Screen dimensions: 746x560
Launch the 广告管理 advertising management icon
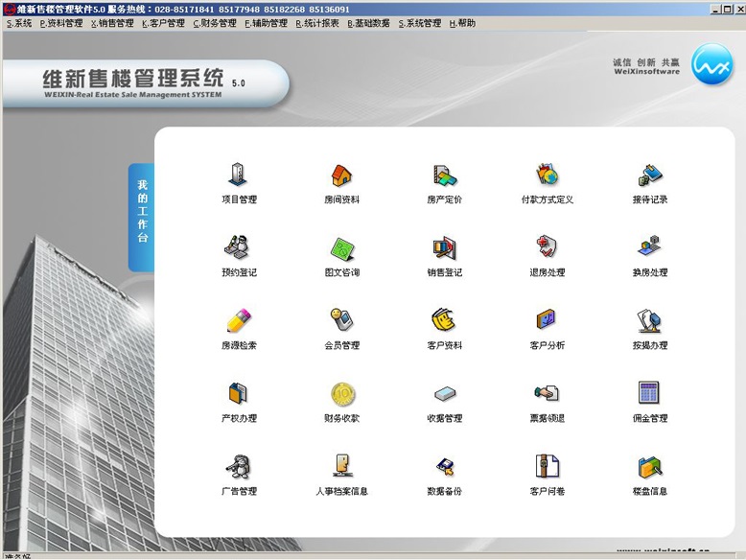pos(238,467)
